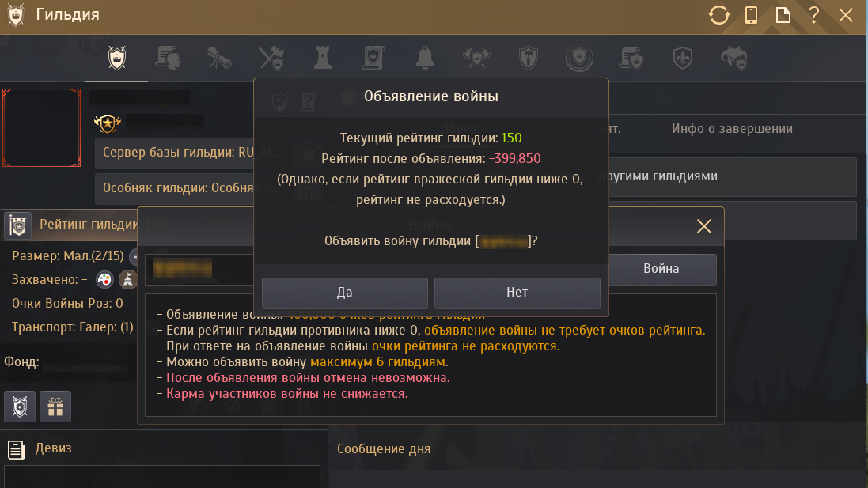The height and width of the screenshot is (488, 868).
Task: Open help with the question mark icon
Action: tap(813, 15)
